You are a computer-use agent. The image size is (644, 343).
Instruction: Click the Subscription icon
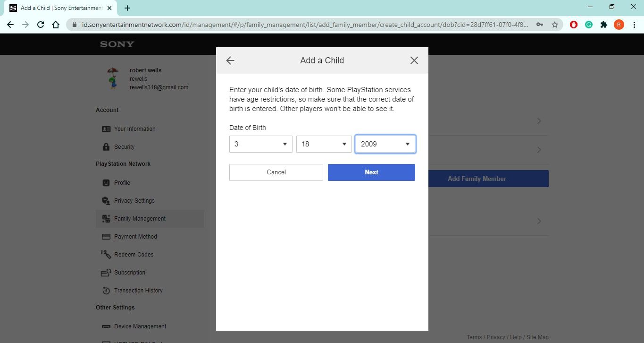pos(106,273)
